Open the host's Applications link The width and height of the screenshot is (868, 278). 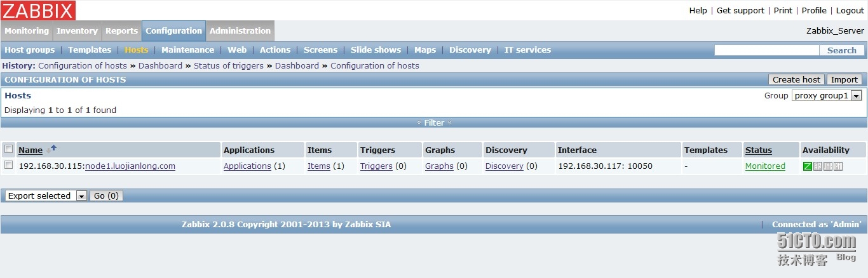click(x=247, y=166)
